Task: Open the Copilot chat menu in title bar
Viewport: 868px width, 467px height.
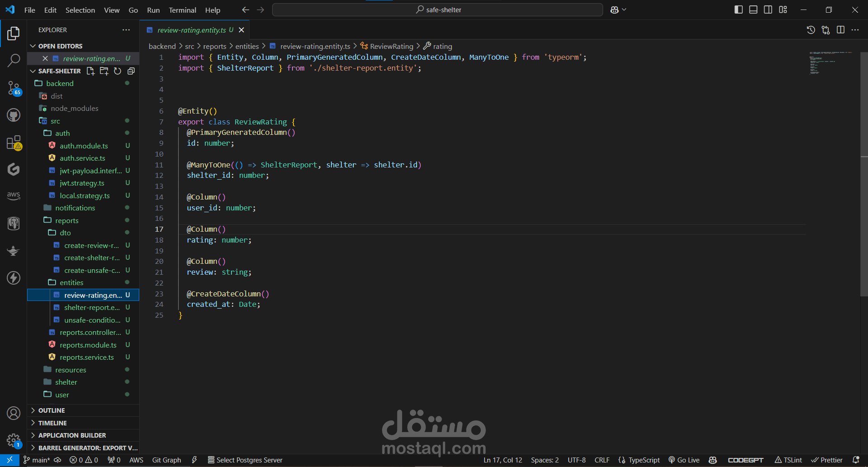Action: coord(618,10)
